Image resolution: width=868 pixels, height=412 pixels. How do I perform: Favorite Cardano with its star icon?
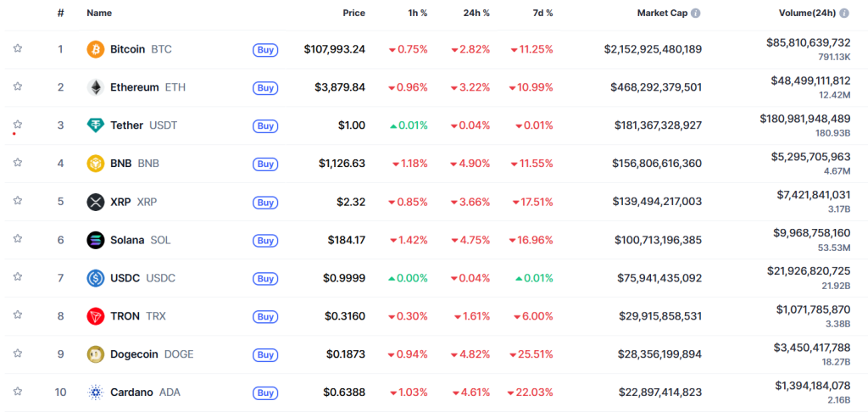click(17, 393)
